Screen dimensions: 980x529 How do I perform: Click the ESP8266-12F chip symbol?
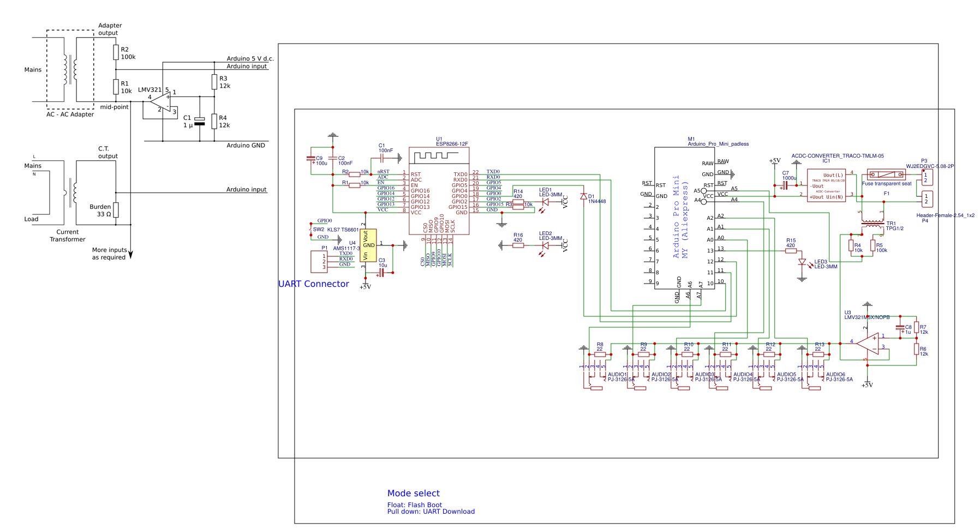pos(439,191)
